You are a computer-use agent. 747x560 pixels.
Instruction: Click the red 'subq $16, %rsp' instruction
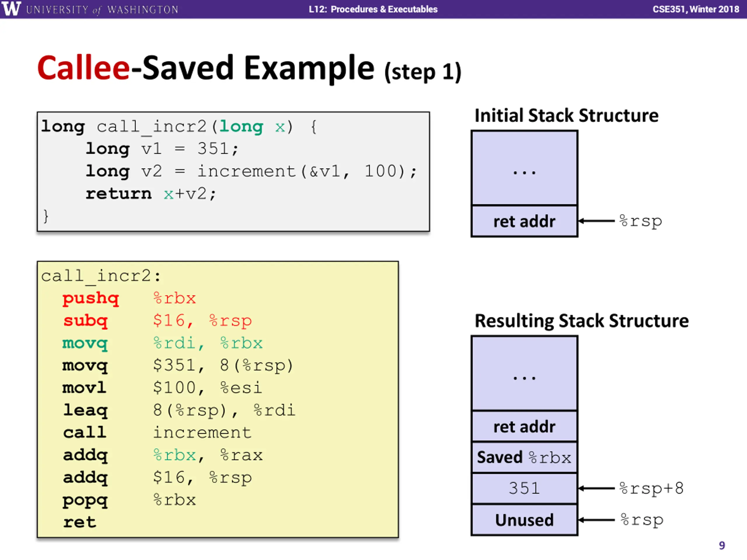pos(157,321)
